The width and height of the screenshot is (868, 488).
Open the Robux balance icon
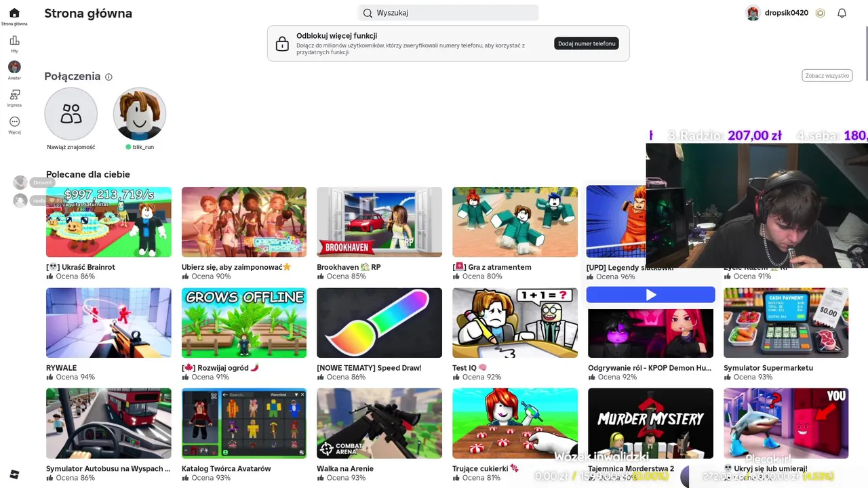pyautogui.click(x=821, y=13)
